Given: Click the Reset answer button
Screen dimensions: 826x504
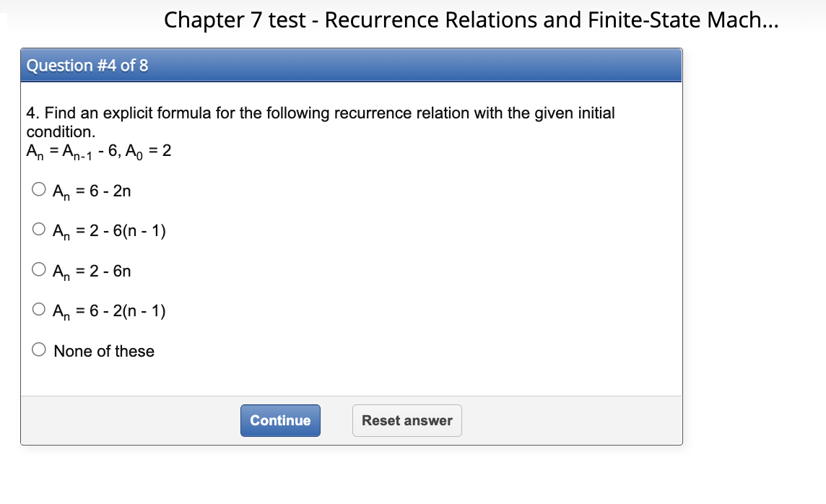Looking at the screenshot, I should click(x=407, y=420).
